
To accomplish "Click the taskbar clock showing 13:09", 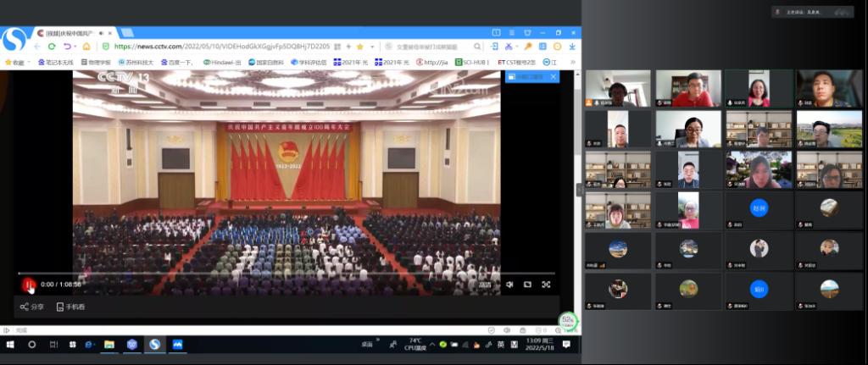I will [x=540, y=345].
